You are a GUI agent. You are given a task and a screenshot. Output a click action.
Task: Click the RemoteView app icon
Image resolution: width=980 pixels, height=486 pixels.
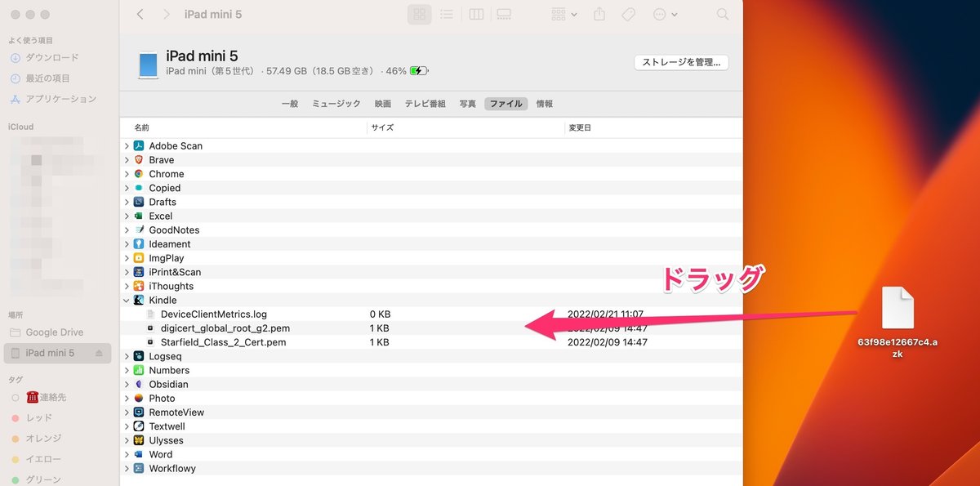click(x=139, y=412)
